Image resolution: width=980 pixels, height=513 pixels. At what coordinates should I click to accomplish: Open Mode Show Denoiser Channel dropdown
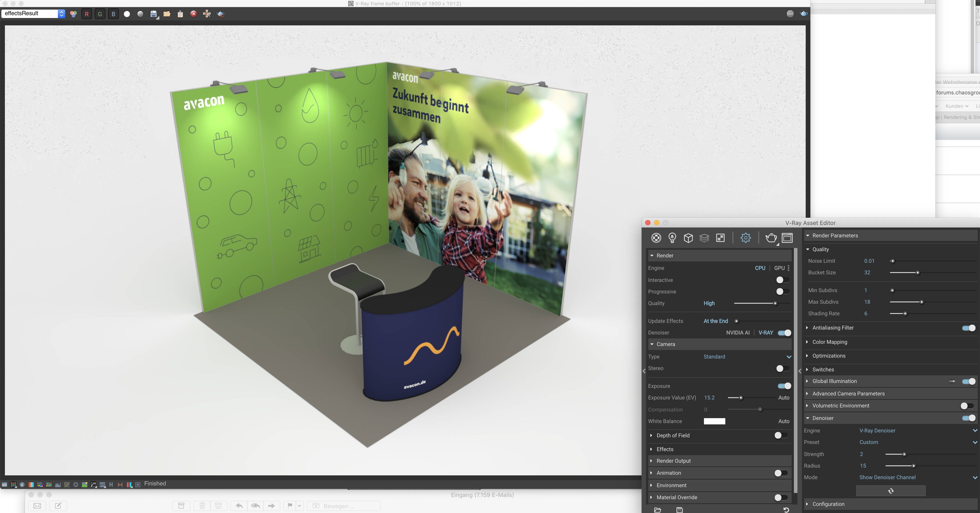(x=918, y=477)
